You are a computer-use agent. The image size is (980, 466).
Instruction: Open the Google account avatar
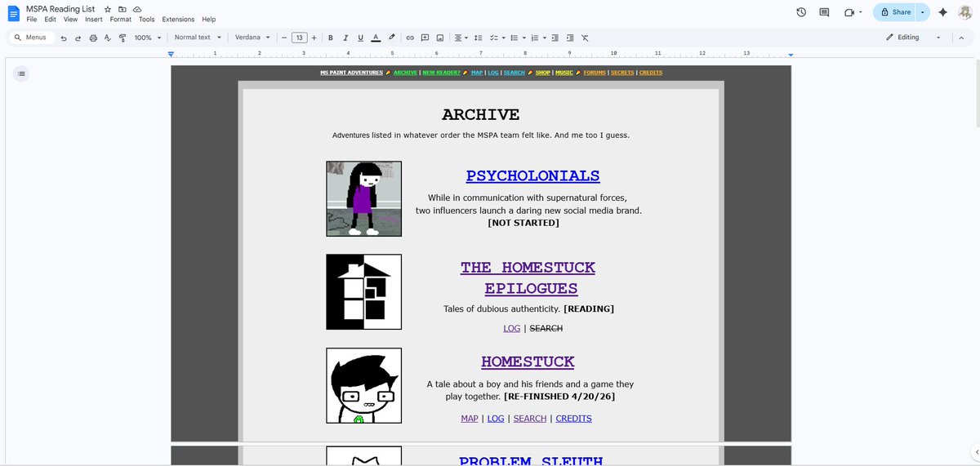(x=965, y=12)
